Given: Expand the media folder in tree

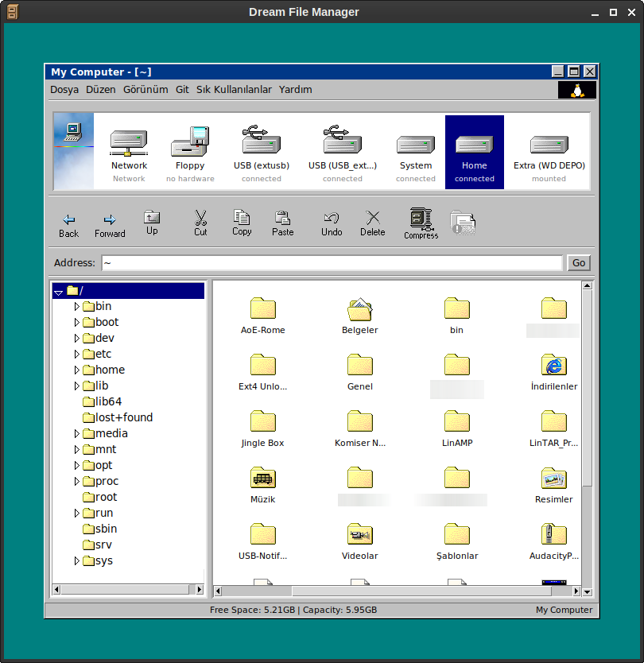Looking at the screenshot, I should [77, 434].
